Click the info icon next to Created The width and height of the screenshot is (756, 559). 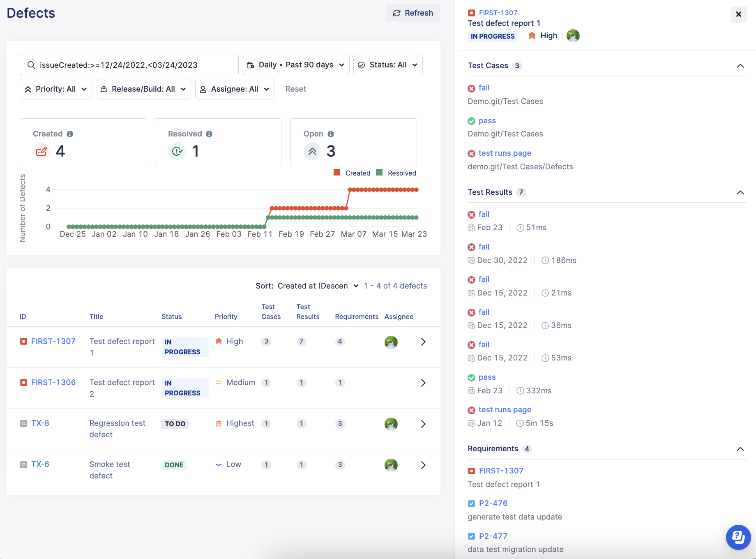(70, 134)
